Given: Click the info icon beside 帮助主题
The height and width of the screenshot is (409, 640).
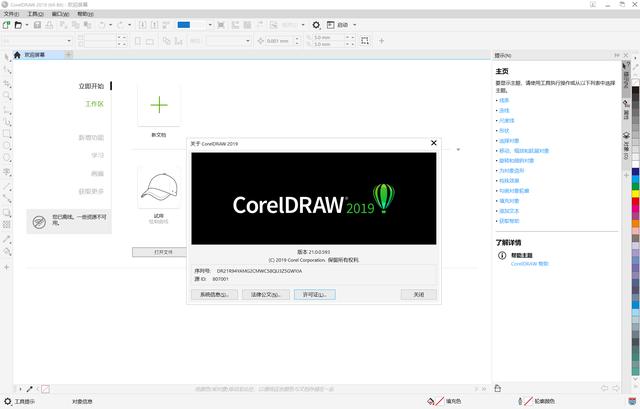Looking at the screenshot, I should [502, 256].
